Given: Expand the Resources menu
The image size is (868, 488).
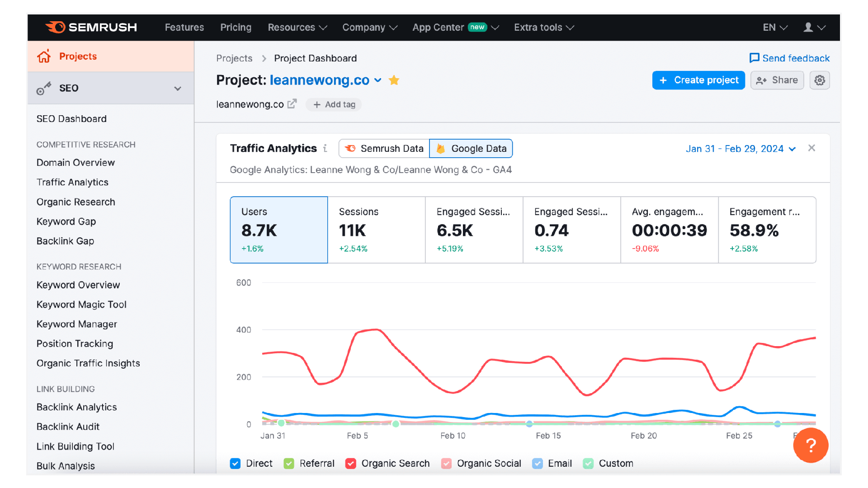Looking at the screenshot, I should point(297,27).
